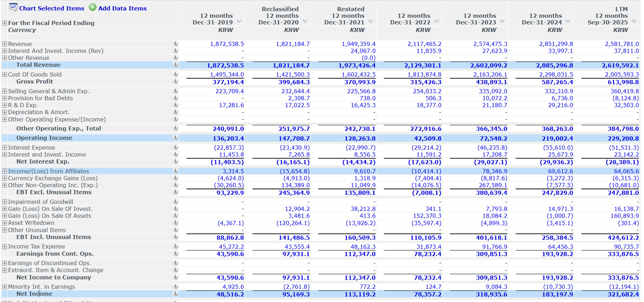Click the chart icon on EBT Incl. Unusual Items row

(x=175, y=237)
